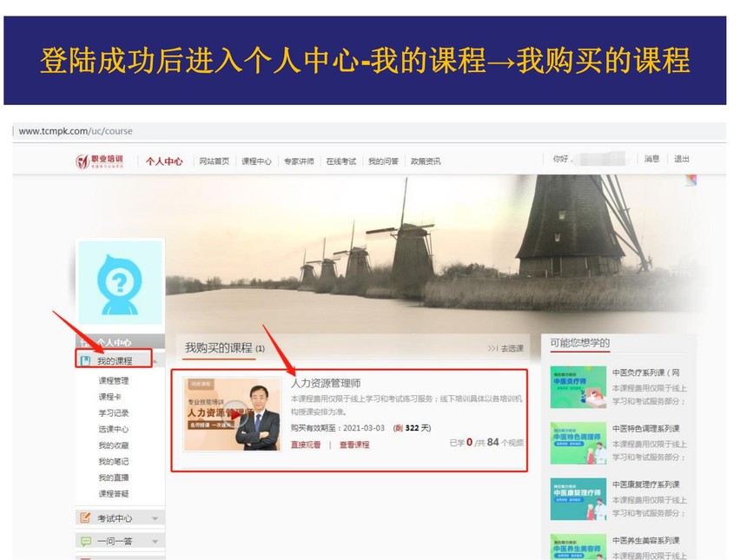747x560 pixels.
Task: Click the 个人中心 sidebar header
Action: pyautogui.click(x=120, y=341)
